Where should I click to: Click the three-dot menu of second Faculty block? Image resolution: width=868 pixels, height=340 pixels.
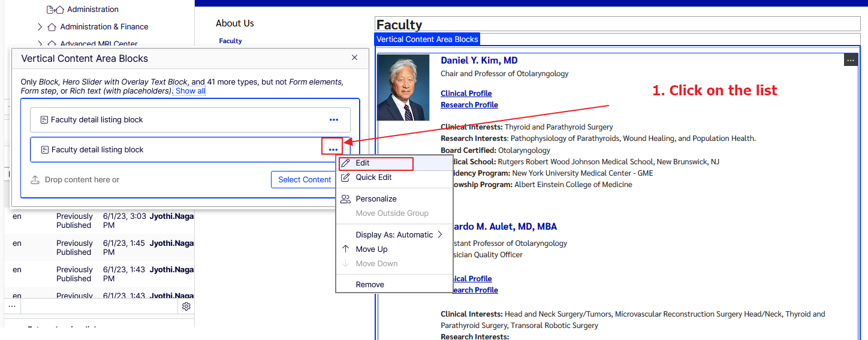[x=333, y=149]
